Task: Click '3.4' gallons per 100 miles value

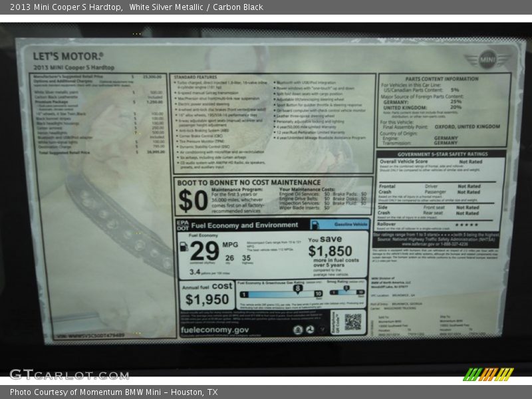Action: tap(195, 272)
